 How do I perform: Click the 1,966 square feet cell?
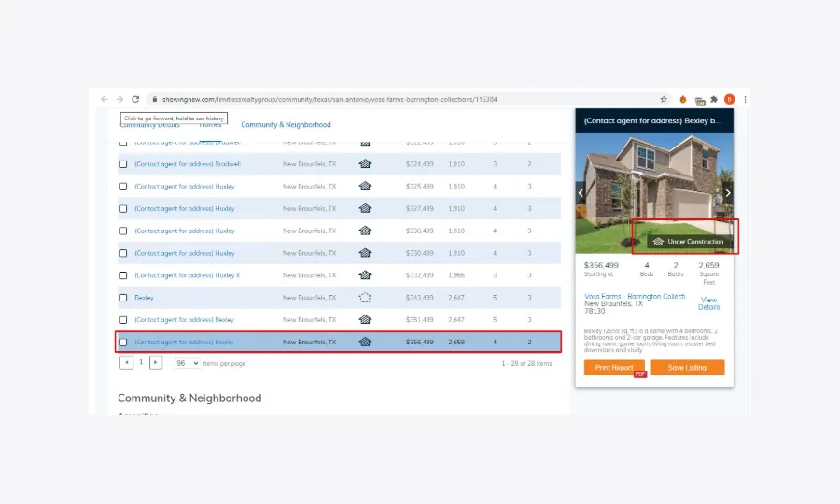pos(456,275)
